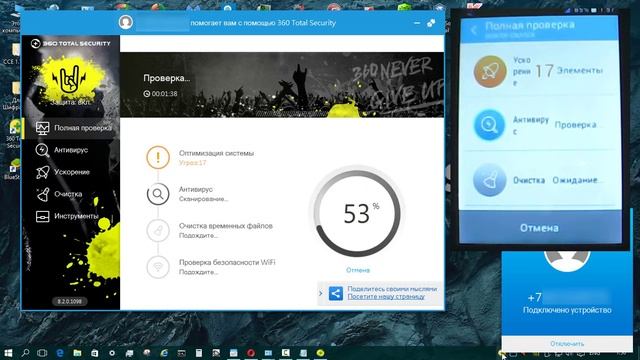Click the device avatar in connection popup
Viewport: 640px width, 360px height.
[x=567, y=261]
